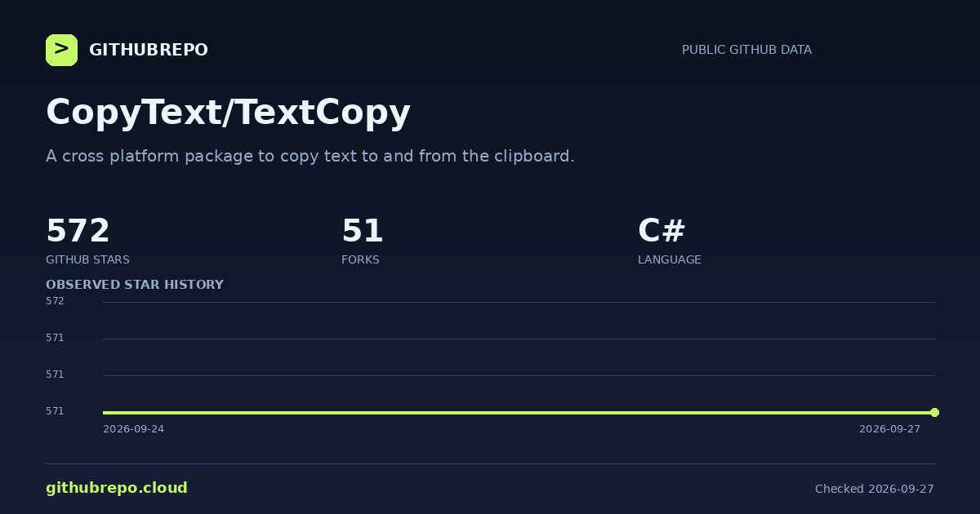Click the OBSERVED STAR HISTORY heading
980x514 pixels.
point(135,285)
